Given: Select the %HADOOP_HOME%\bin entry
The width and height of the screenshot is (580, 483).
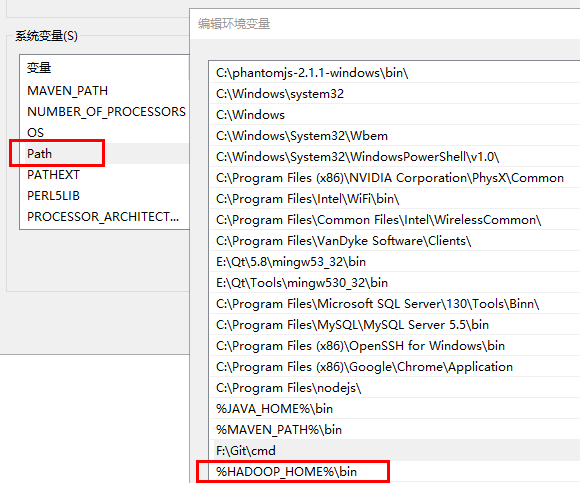Looking at the screenshot, I should pos(395,472).
